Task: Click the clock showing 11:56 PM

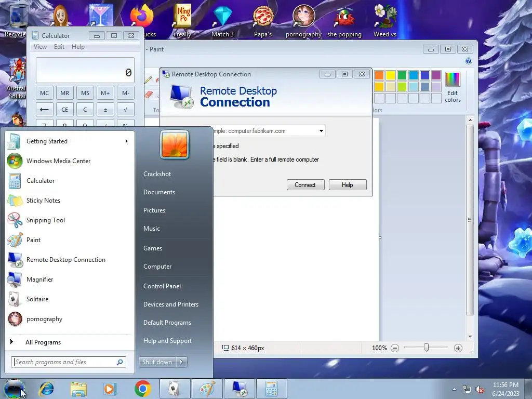Action: point(506,385)
